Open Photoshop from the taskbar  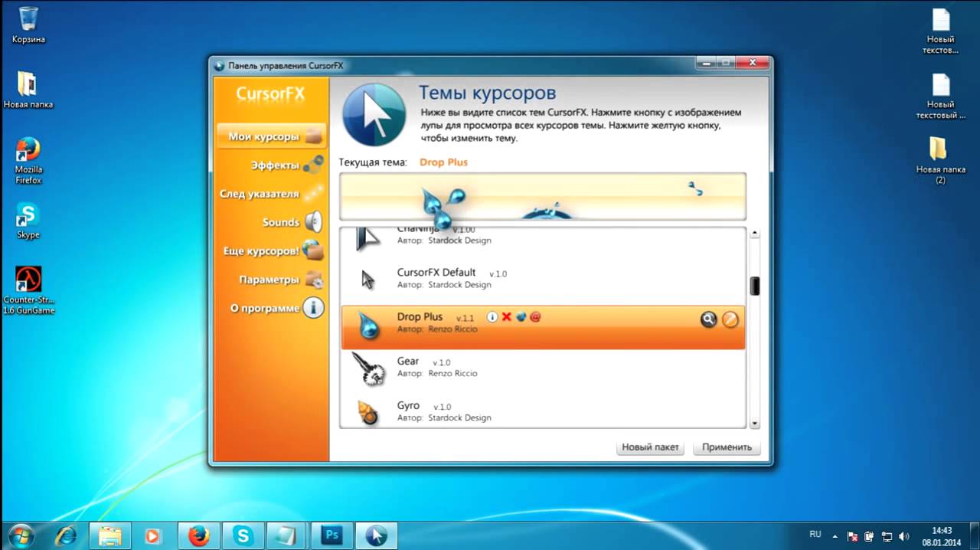tap(332, 535)
